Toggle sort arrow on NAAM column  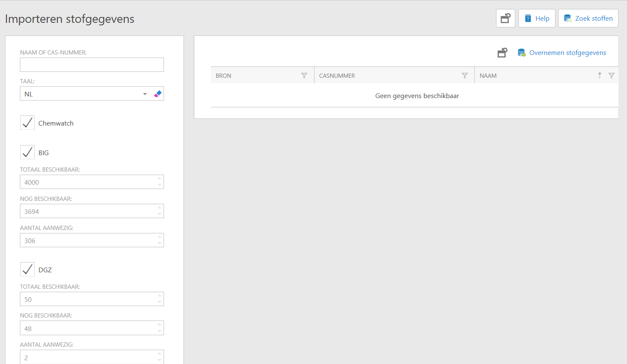click(600, 75)
